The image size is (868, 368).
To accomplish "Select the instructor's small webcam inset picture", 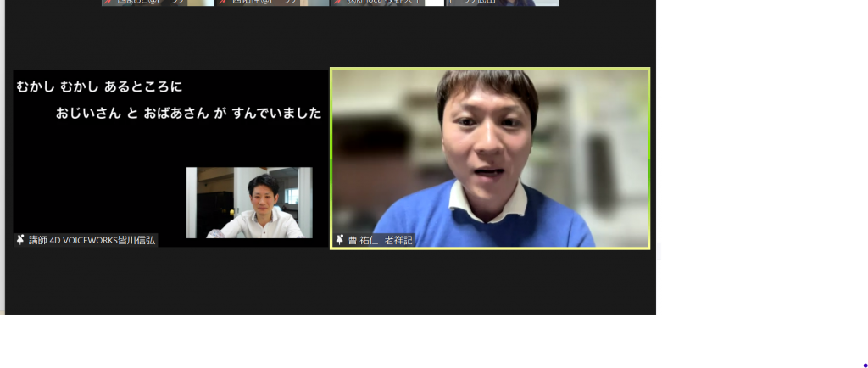I will [x=249, y=203].
